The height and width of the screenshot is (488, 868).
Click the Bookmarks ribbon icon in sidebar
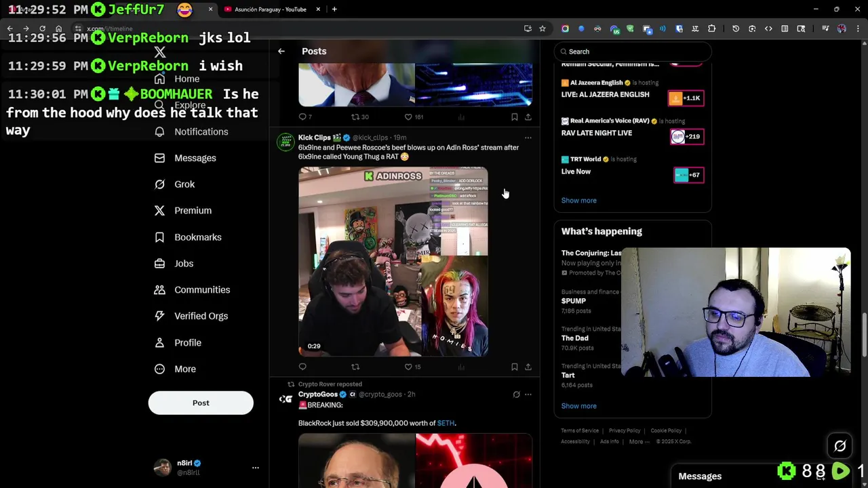pos(159,237)
